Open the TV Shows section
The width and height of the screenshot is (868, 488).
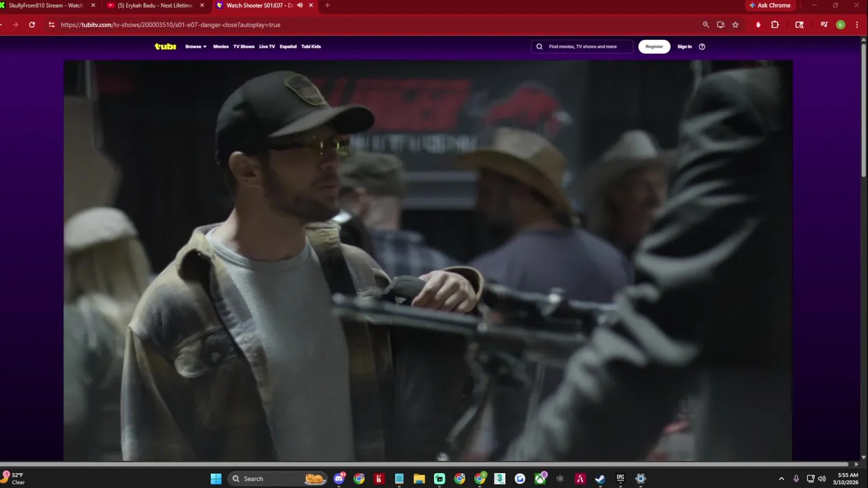[243, 47]
